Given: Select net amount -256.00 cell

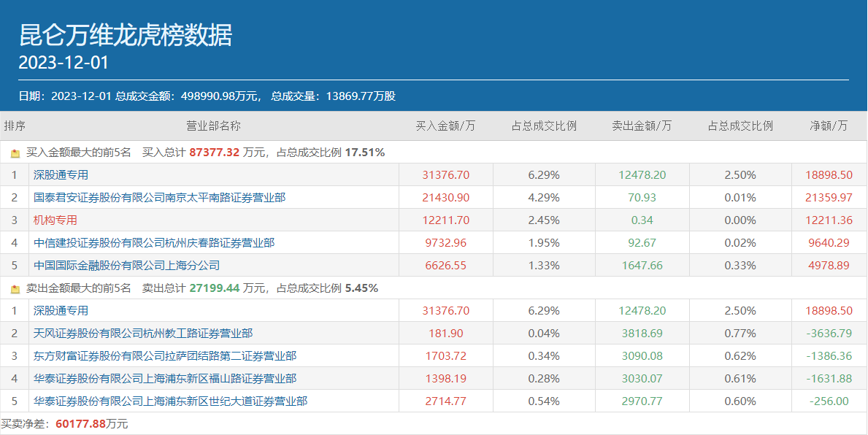Looking at the screenshot, I should [x=829, y=401].
